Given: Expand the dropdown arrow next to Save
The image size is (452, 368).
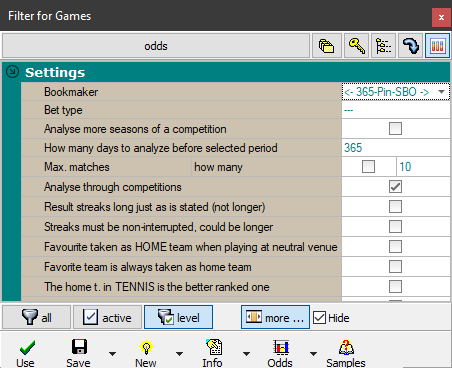Looking at the screenshot, I should (x=113, y=354).
